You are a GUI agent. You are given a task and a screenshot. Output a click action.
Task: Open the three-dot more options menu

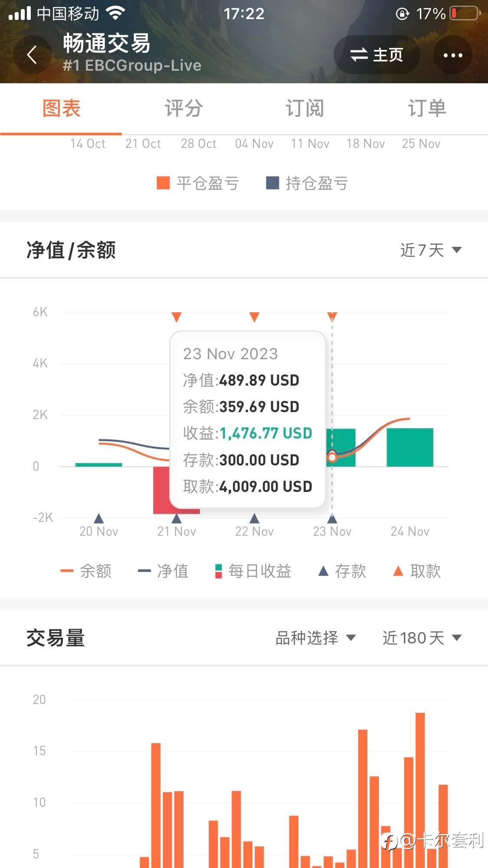[452, 55]
